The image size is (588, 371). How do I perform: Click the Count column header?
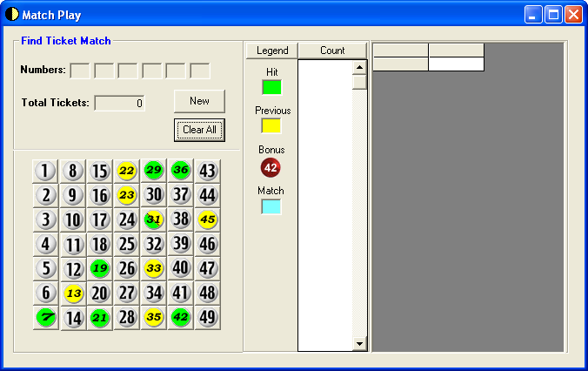pos(332,51)
